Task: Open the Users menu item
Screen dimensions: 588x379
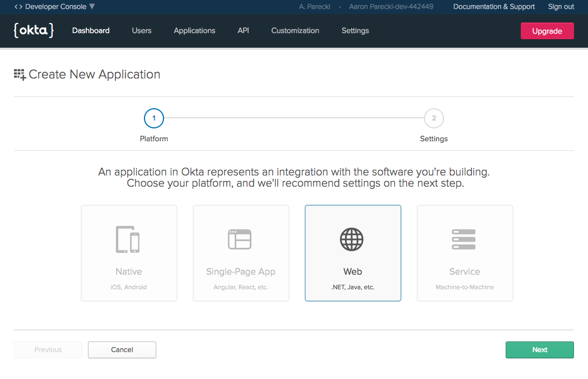Action: (x=142, y=31)
